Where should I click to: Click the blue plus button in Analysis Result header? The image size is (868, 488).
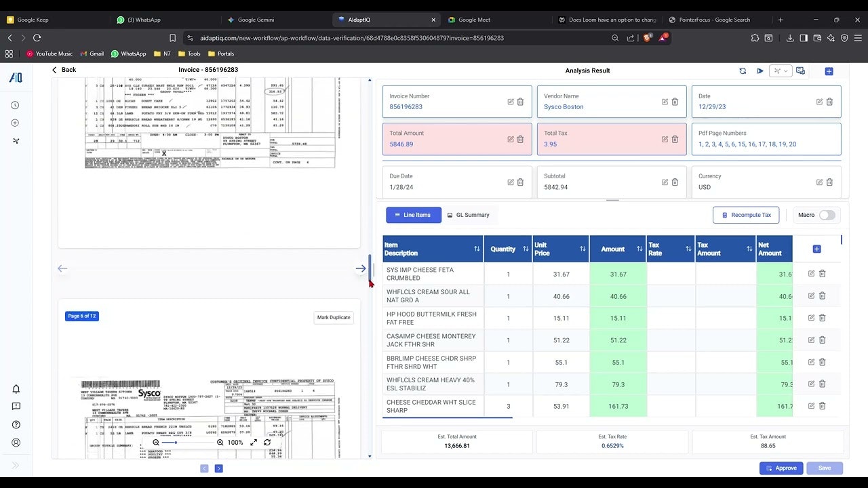click(x=829, y=70)
